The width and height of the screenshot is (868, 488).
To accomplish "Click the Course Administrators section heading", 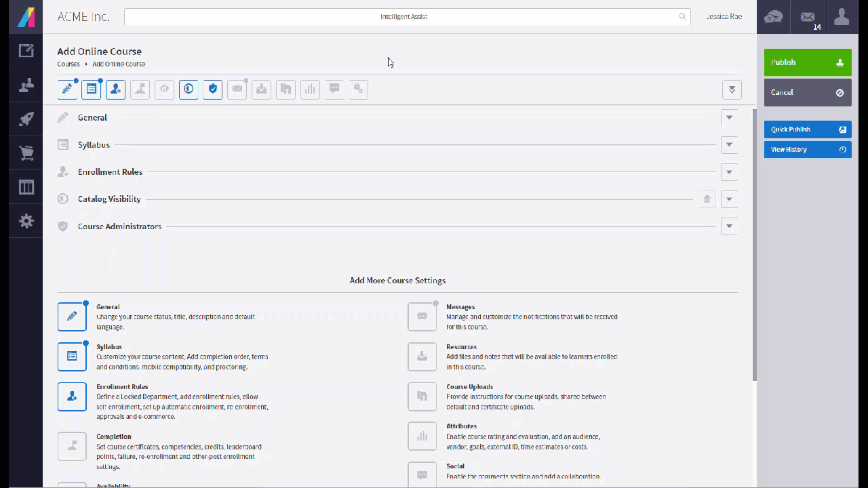I will (x=119, y=226).
